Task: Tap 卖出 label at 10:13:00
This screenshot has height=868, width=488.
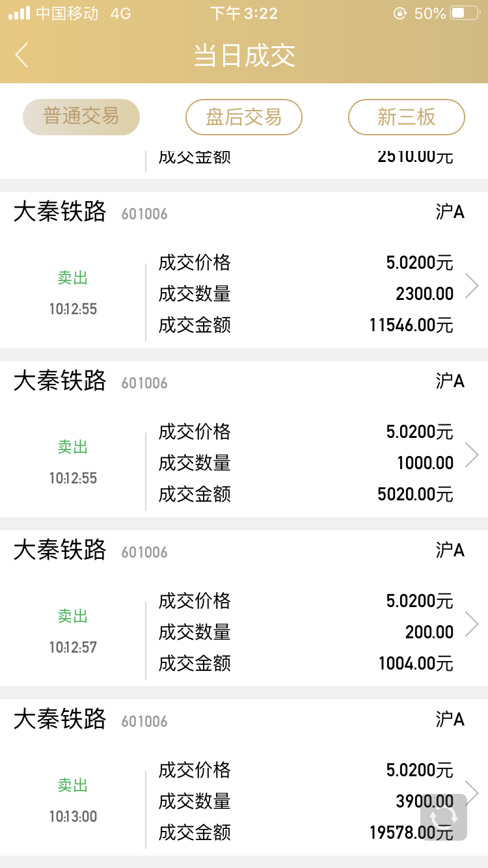Action: click(x=72, y=785)
